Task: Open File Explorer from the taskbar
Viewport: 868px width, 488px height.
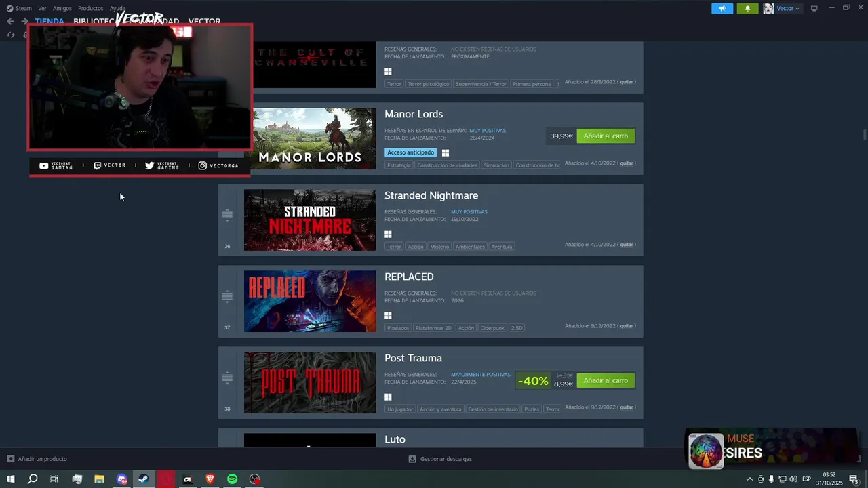Action: 99,479
